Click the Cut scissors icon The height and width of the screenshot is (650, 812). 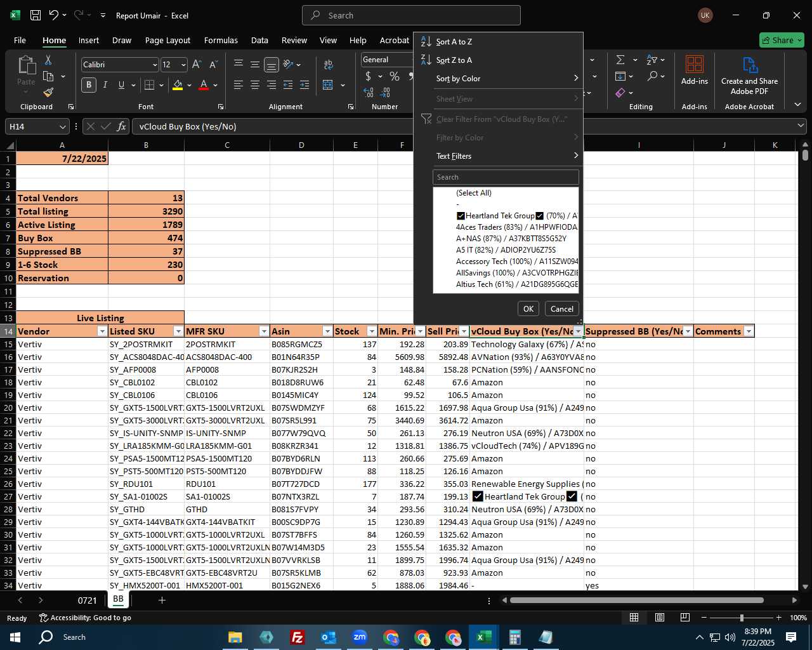pyautogui.click(x=48, y=60)
